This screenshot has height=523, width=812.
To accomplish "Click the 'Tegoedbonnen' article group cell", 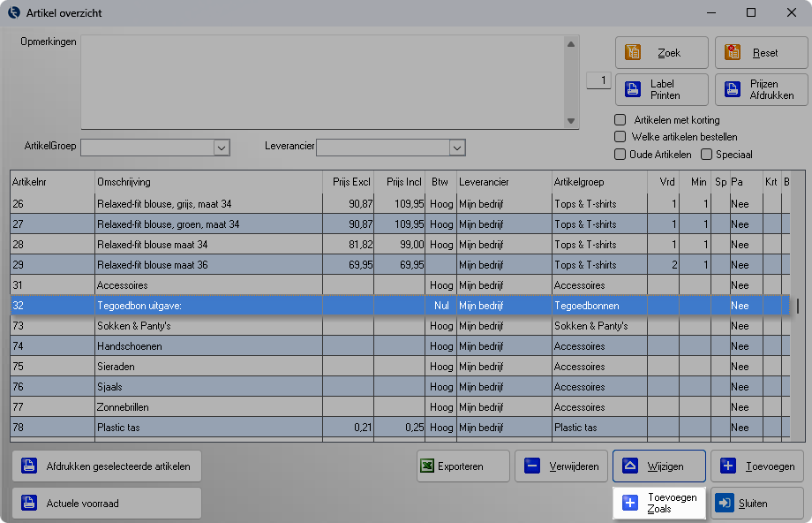I will [x=599, y=306].
